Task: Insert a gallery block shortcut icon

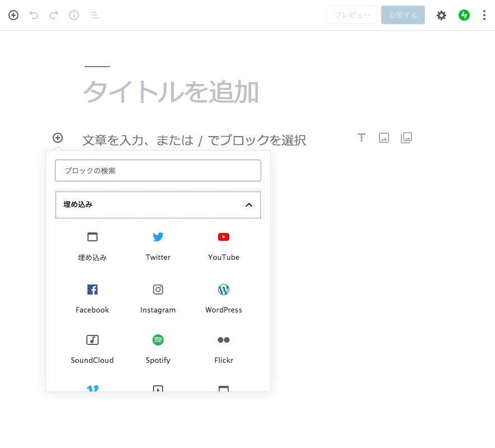Action: [x=406, y=138]
